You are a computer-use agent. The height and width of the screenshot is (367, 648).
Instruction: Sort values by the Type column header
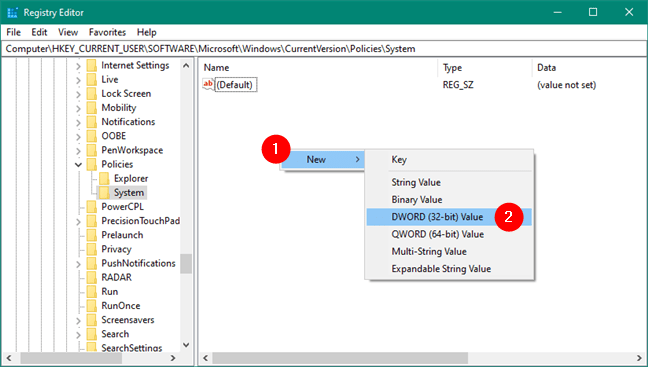485,68
